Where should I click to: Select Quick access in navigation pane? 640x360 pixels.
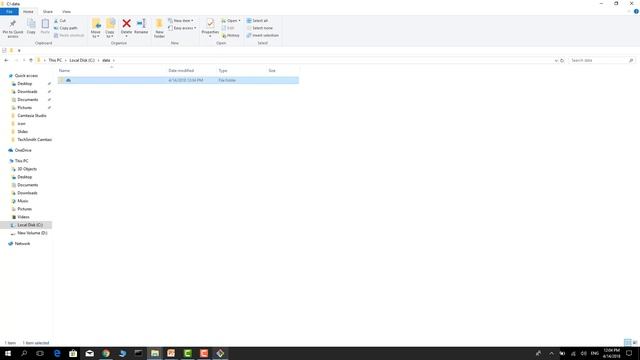[26, 76]
